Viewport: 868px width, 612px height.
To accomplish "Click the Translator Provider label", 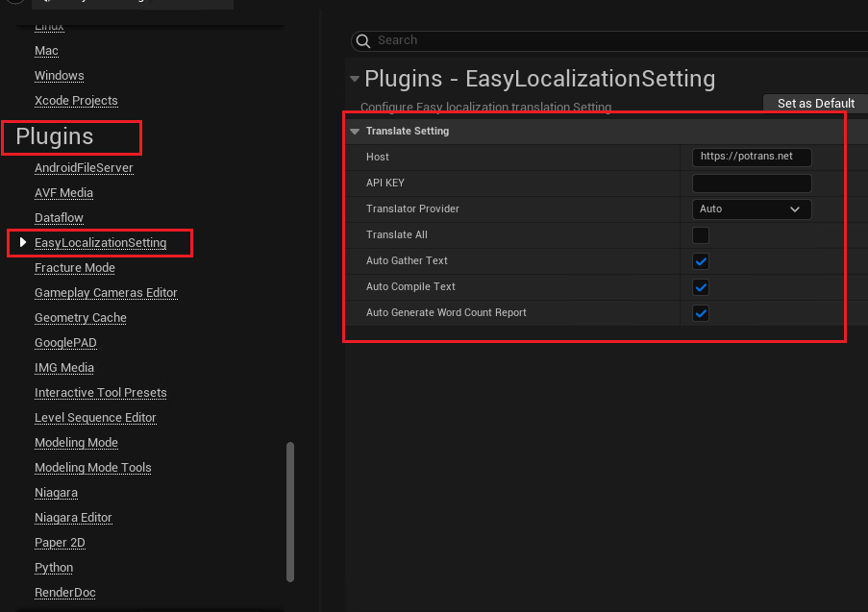I will 412,209.
